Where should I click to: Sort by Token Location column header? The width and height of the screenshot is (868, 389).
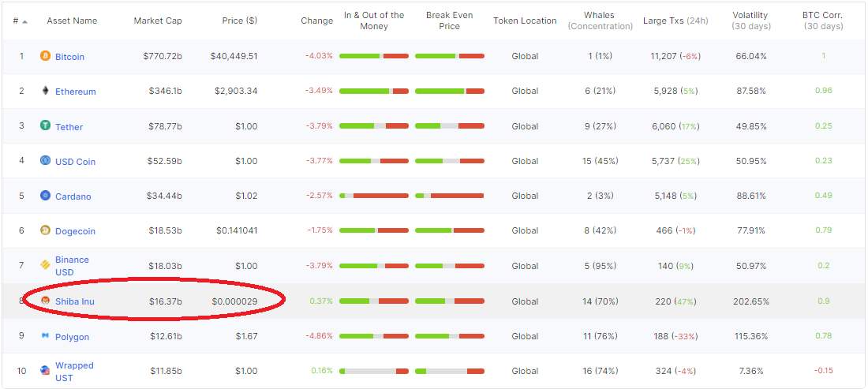525,21
